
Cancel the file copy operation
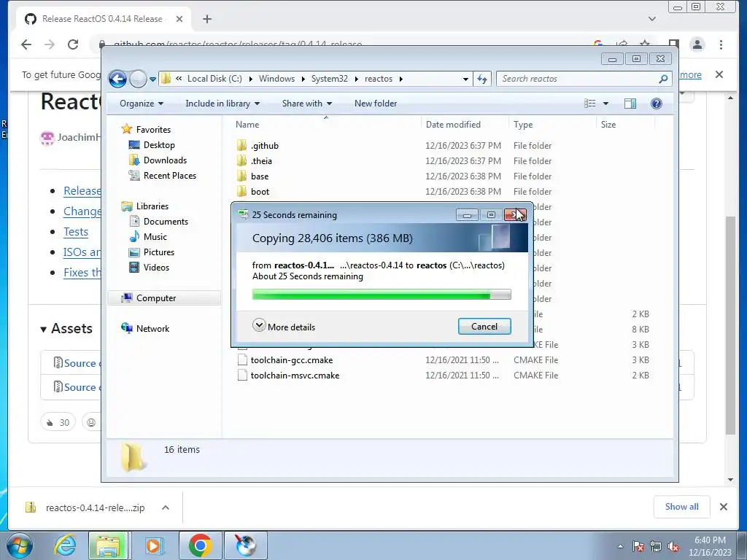click(x=484, y=326)
